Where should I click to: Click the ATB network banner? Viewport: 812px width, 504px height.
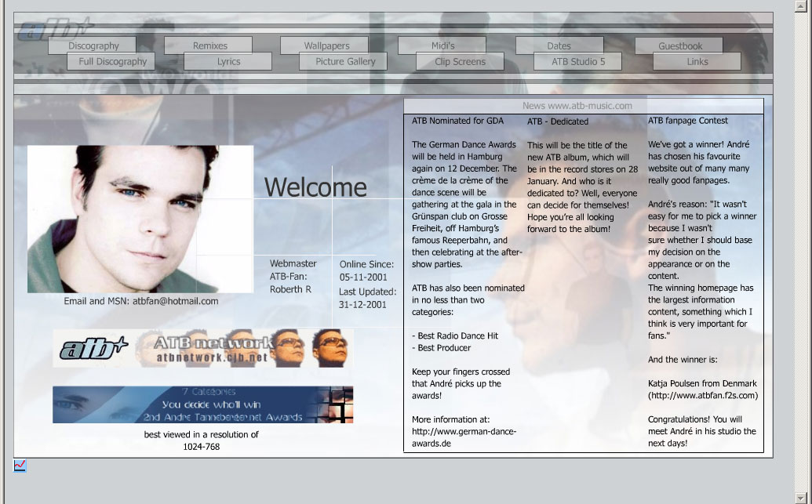(203, 348)
